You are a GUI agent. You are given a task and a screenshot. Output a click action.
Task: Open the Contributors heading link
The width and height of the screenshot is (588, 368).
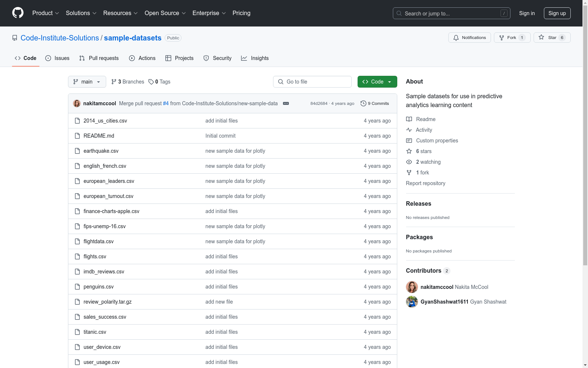[428, 270]
